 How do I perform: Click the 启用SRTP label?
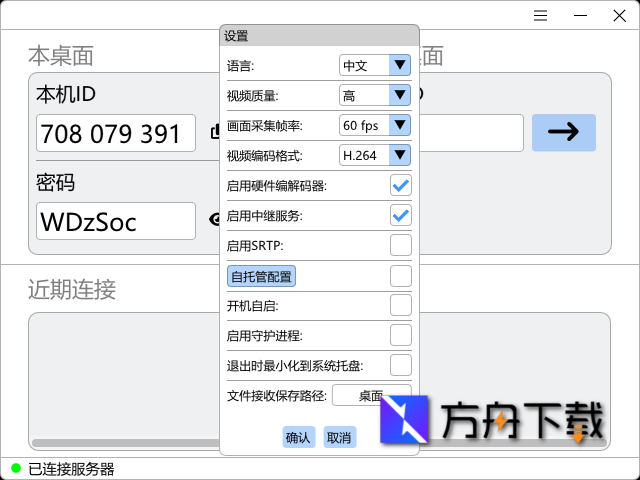(255, 246)
